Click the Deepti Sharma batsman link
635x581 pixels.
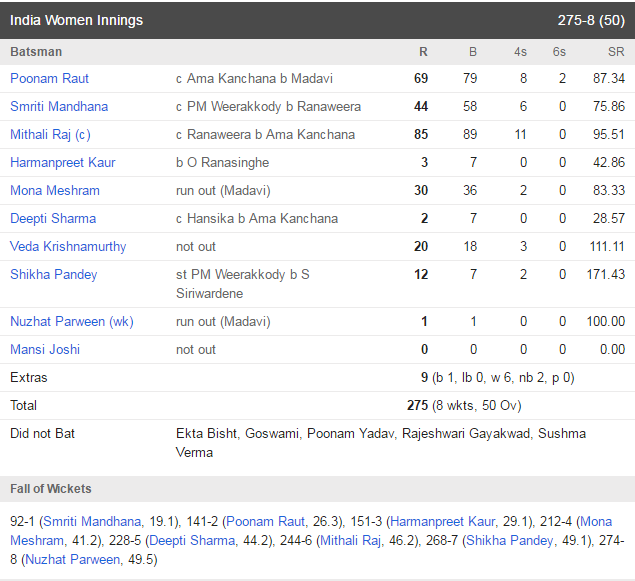53,218
